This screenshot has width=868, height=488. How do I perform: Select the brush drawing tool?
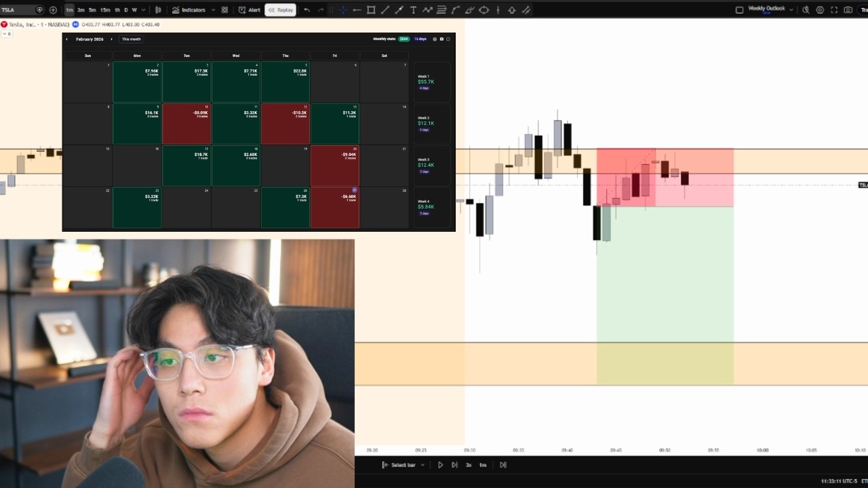[x=399, y=10]
